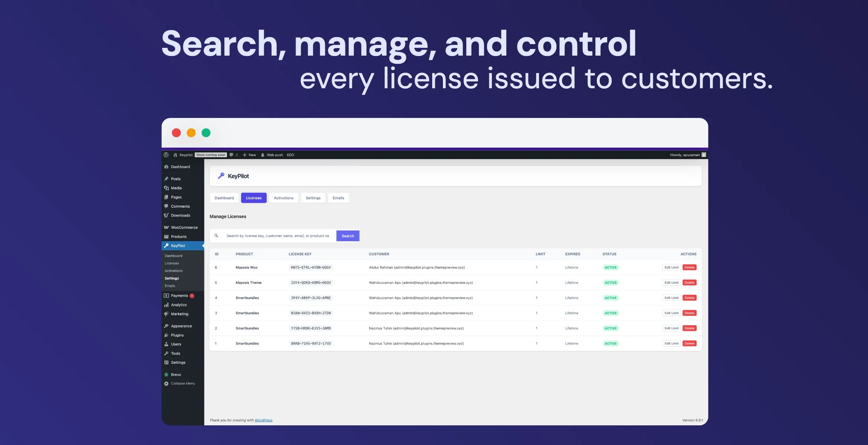Switch to the Activations tab

pyautogui.click(x=283, y=198)
